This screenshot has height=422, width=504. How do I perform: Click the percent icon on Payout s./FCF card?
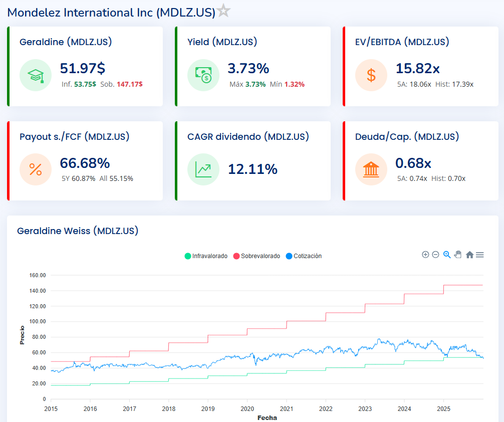pyautogui.click(x=36, y=169)
